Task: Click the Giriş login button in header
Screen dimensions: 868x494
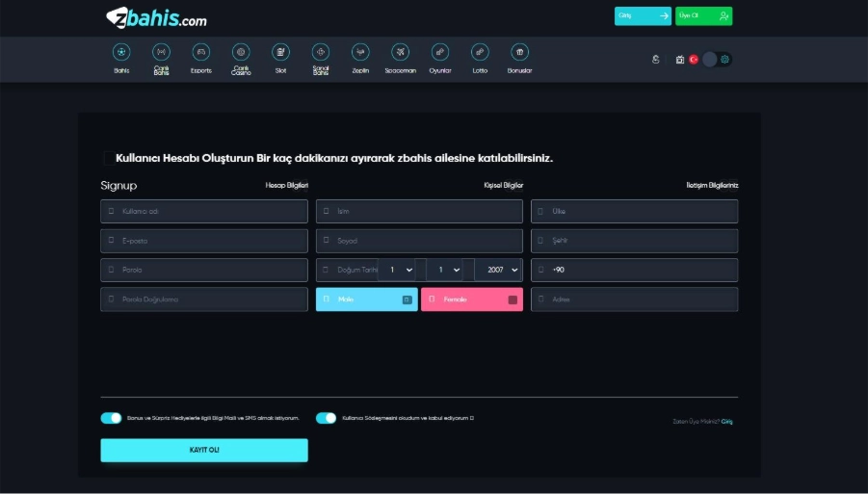Action: (643, 15)
